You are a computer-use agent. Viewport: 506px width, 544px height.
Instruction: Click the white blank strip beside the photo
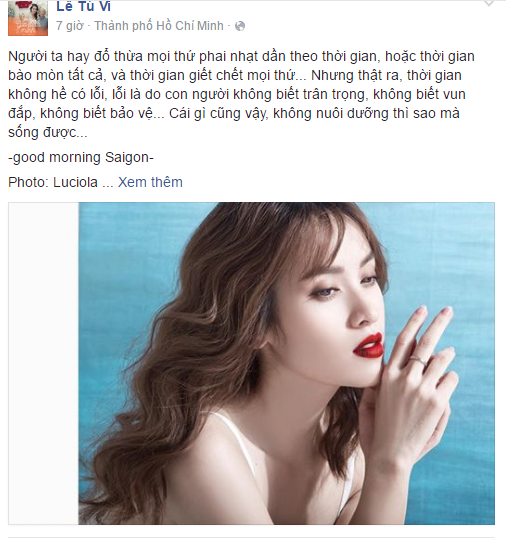pos(44,363)
